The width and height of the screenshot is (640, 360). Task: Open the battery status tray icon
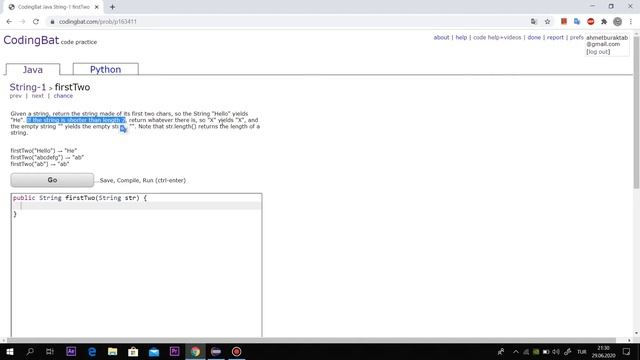tap(546, 352)
